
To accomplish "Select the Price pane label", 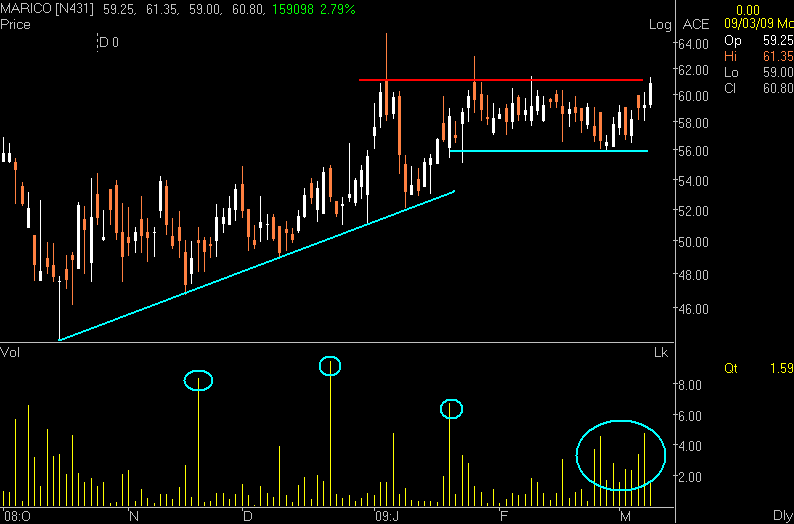I will click(16, 25).
